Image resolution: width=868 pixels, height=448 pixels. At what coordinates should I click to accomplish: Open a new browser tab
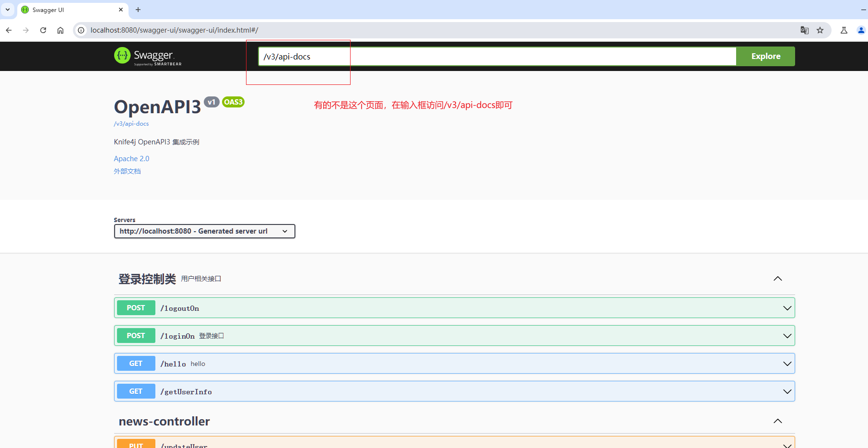click(x=138, y=10)
